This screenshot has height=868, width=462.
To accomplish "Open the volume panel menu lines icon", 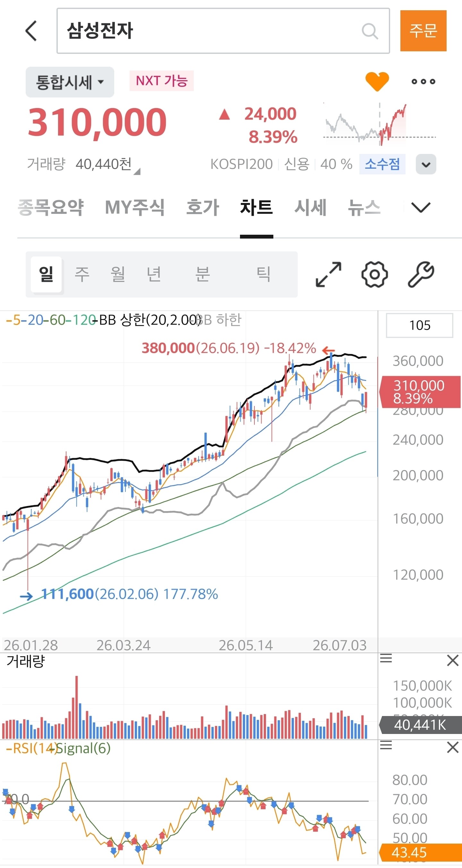I will (386, 658).
